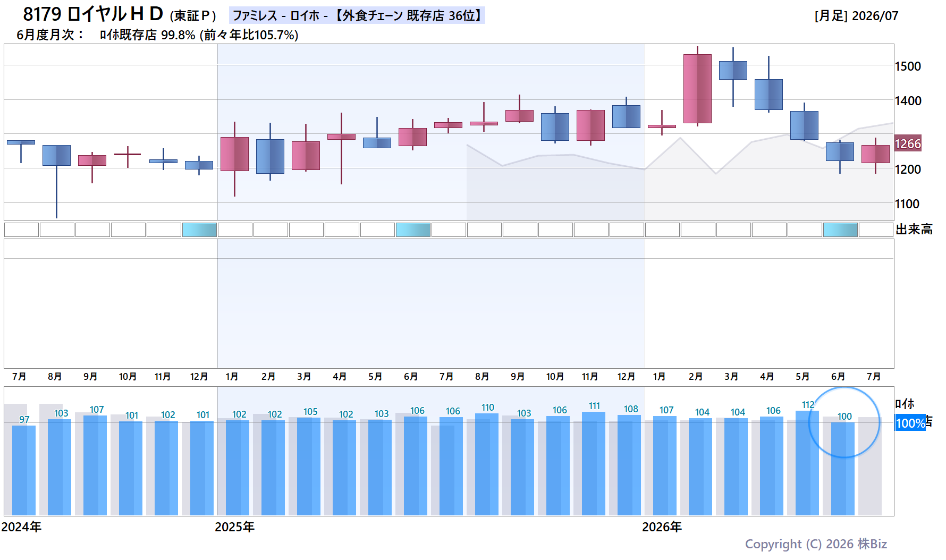Click the 2025年 year marker
The height and width of the screenshot is (560, 946).
[x=234, y=527]
